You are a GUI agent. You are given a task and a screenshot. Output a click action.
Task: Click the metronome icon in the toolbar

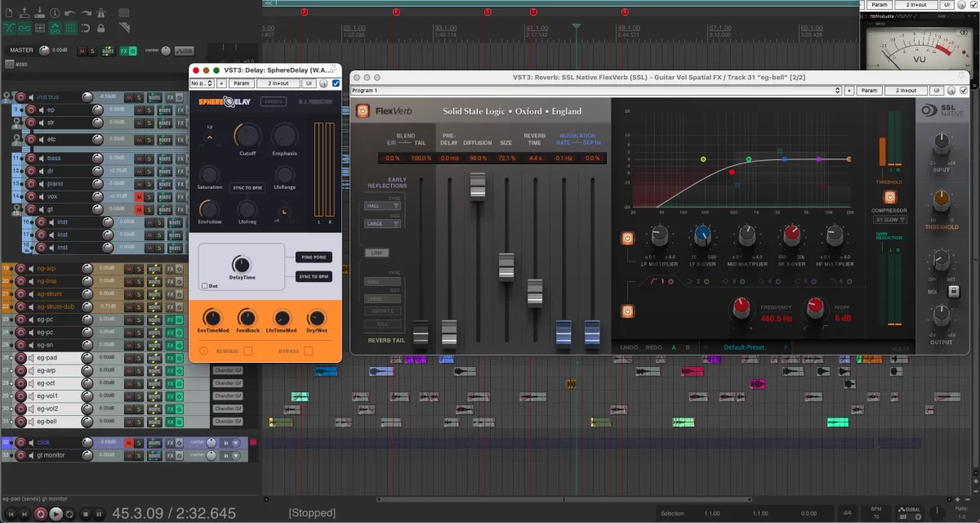101,14
